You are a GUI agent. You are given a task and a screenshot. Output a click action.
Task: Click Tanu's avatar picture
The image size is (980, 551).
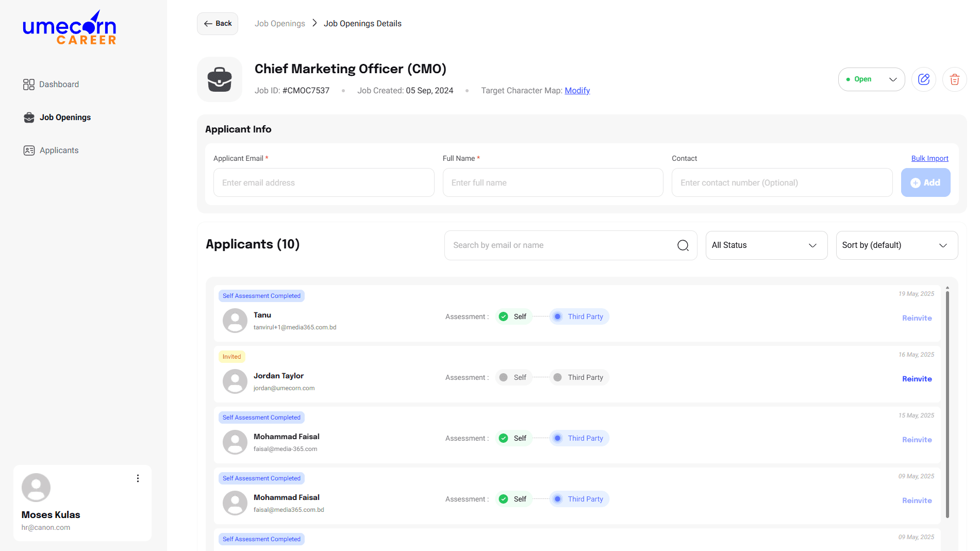(x=235, y=321)
